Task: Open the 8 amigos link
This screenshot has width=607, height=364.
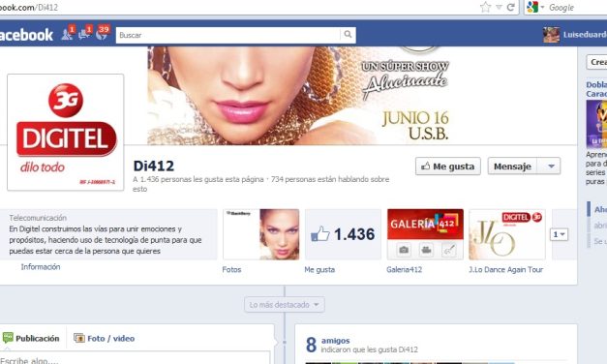Action: coord(335,341)
